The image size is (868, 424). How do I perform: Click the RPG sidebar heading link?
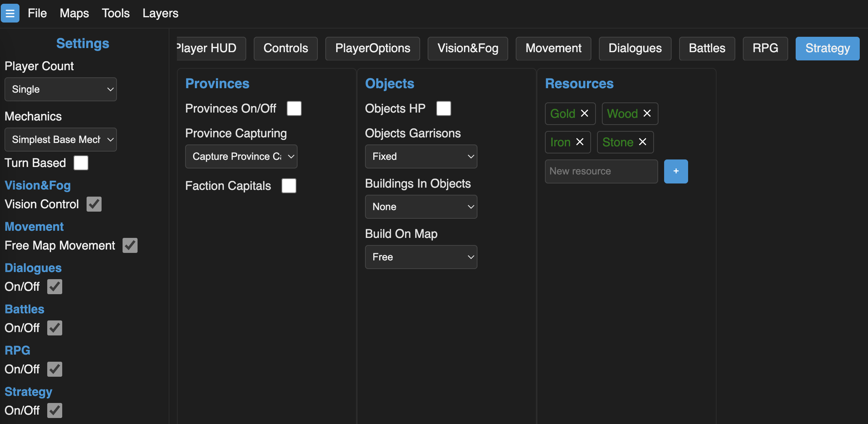tap(17, 350)
